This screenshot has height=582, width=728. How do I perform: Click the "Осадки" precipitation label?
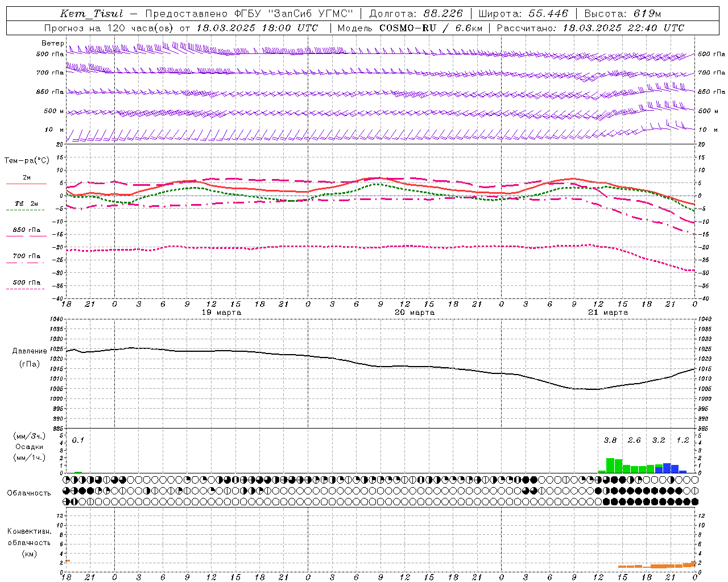30,447
